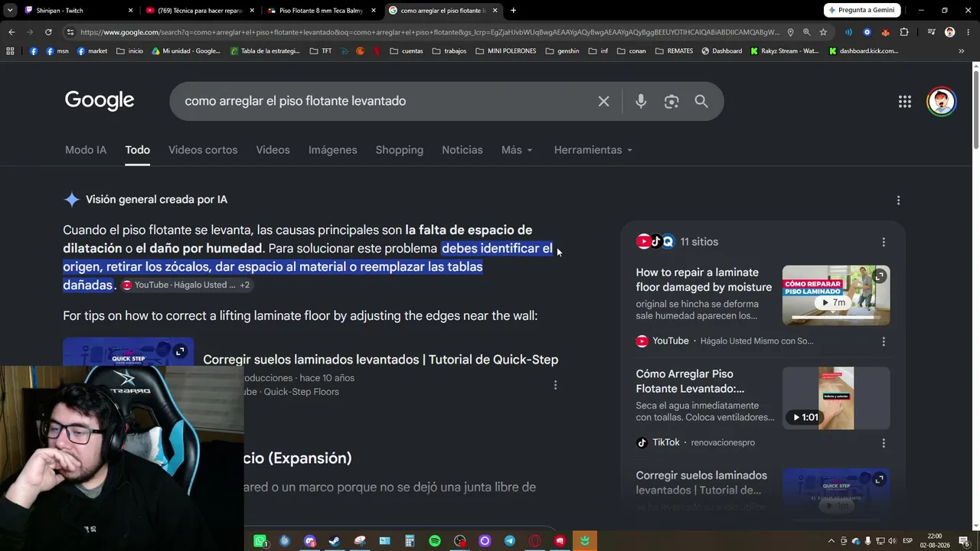
Task: Play the 1:01 TikTok video thumbnail
Action: point(836,398)
